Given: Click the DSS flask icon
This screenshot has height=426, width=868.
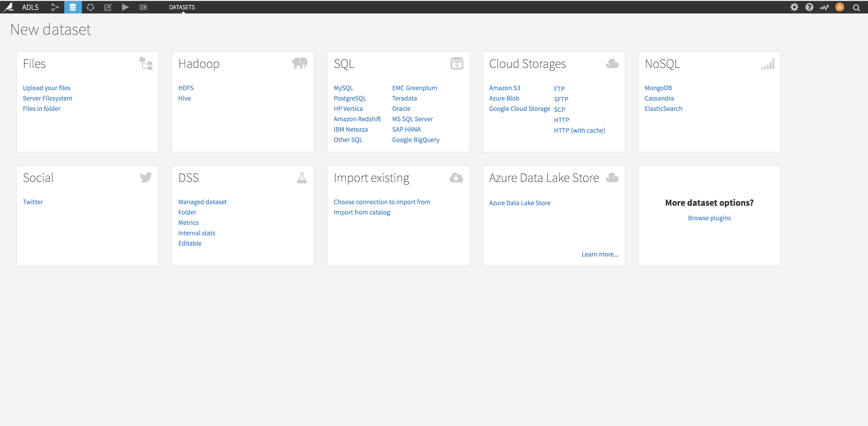Looking at the screenshot, I should [302, 177].
